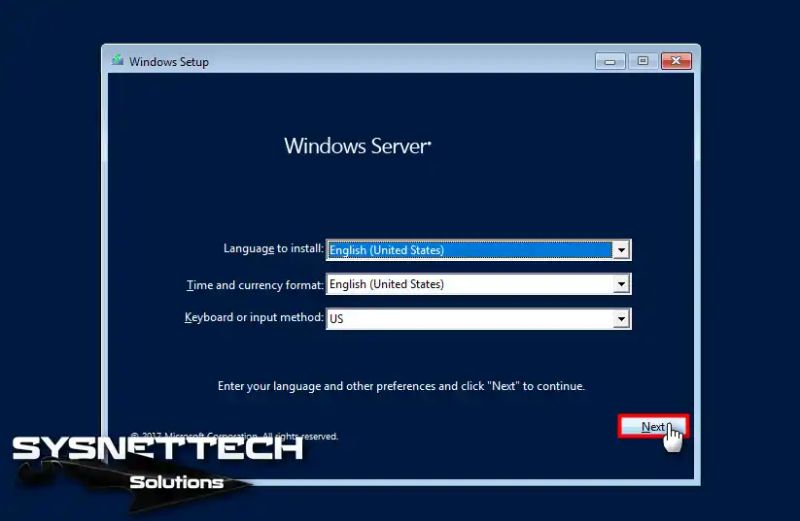
Task: Select the Time and currency format field
Action: (479, 284)
